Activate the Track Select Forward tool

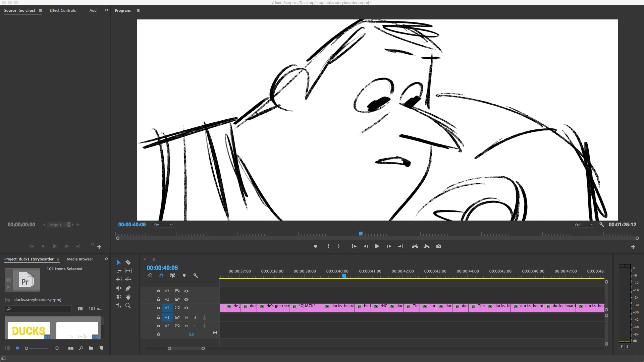tap(119, 271)
